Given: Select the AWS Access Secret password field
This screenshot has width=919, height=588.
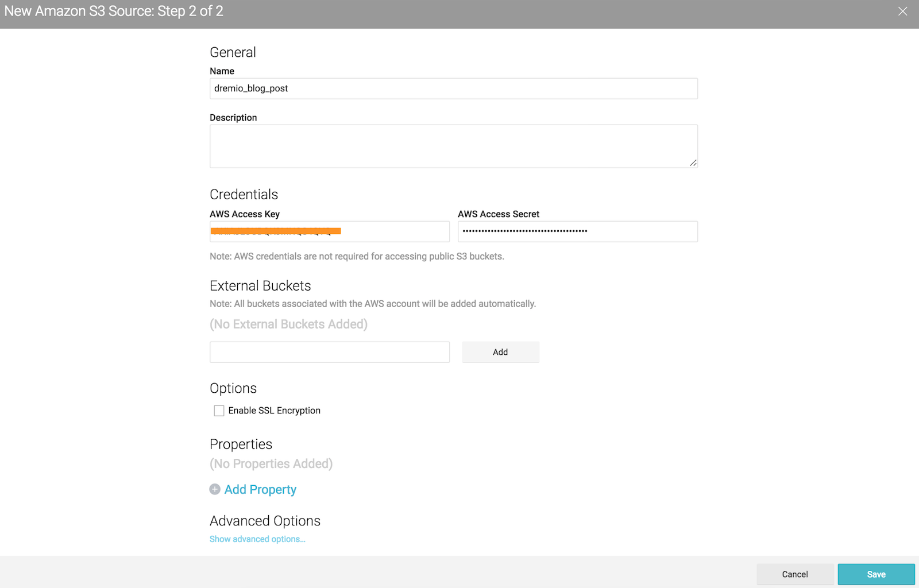Looking at the screenshot, I should coord(577,231).
